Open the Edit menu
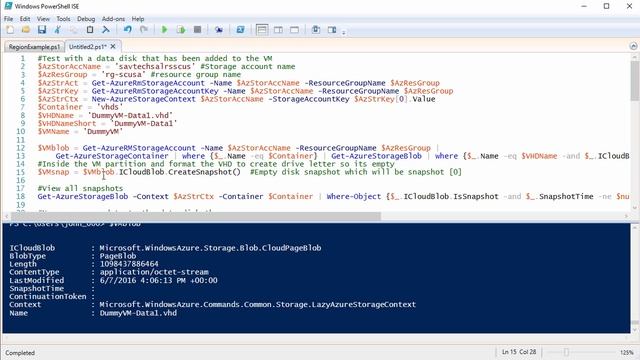Viewport: 640px width, 360px height. pyautogui.click(x=25, y=19)
